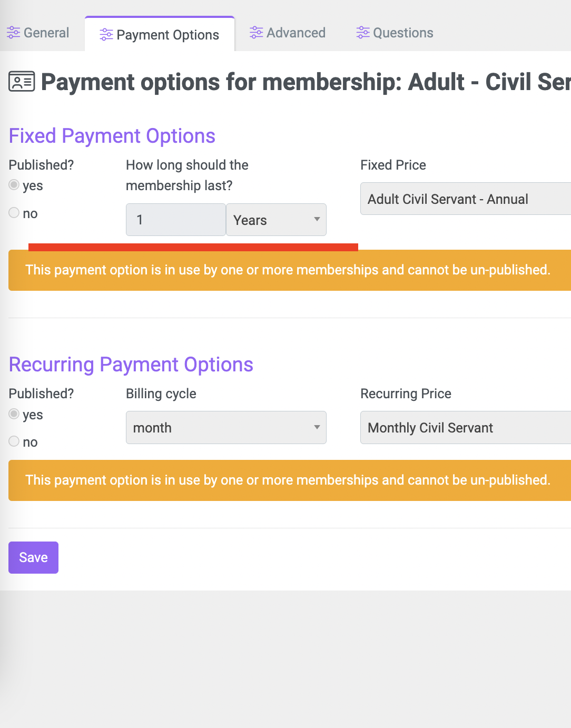The image size is (571, 728).
Task: Switch to the General tab
Action: coord(38,33)
